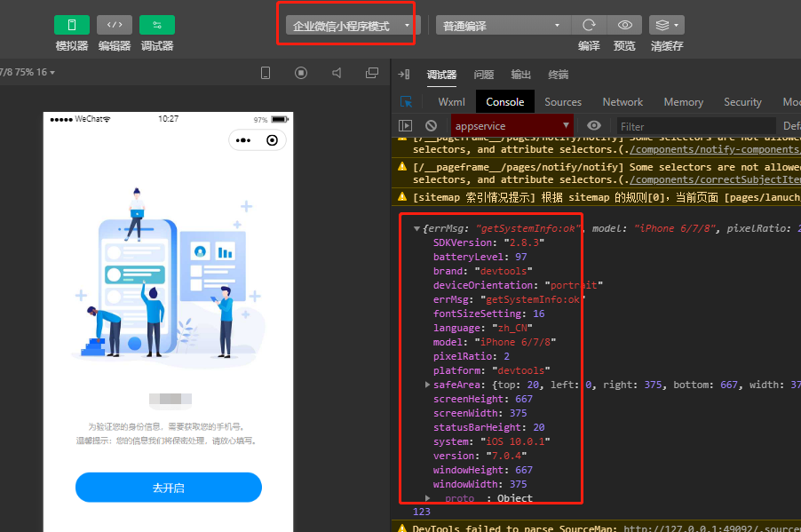Click the deviceOrientation "portrait" line

pyautogui.click(x=518, y=285)
